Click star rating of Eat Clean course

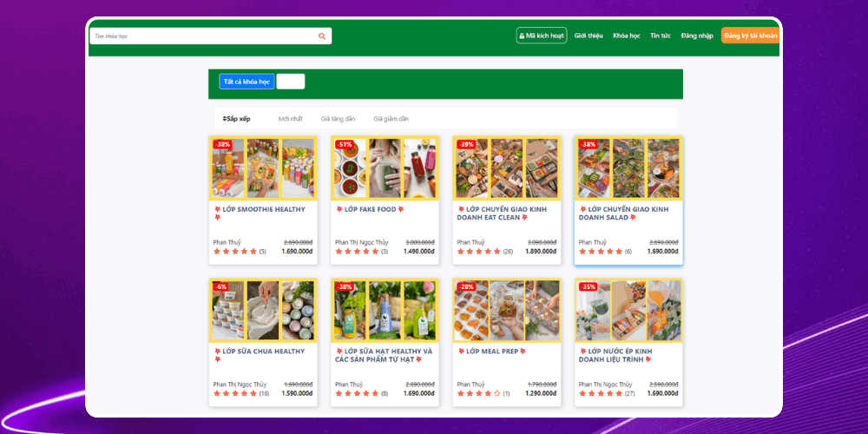[x=478, y=252]
